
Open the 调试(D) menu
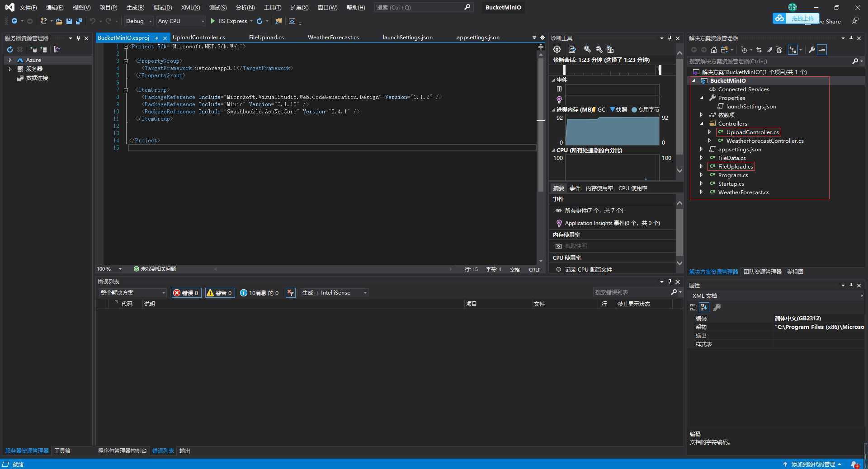pos(163,8)
